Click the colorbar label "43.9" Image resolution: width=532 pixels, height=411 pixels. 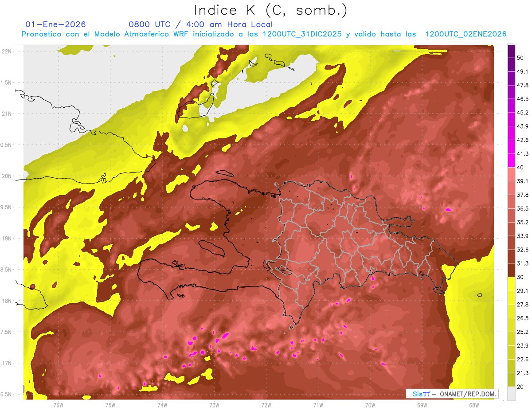523,126
